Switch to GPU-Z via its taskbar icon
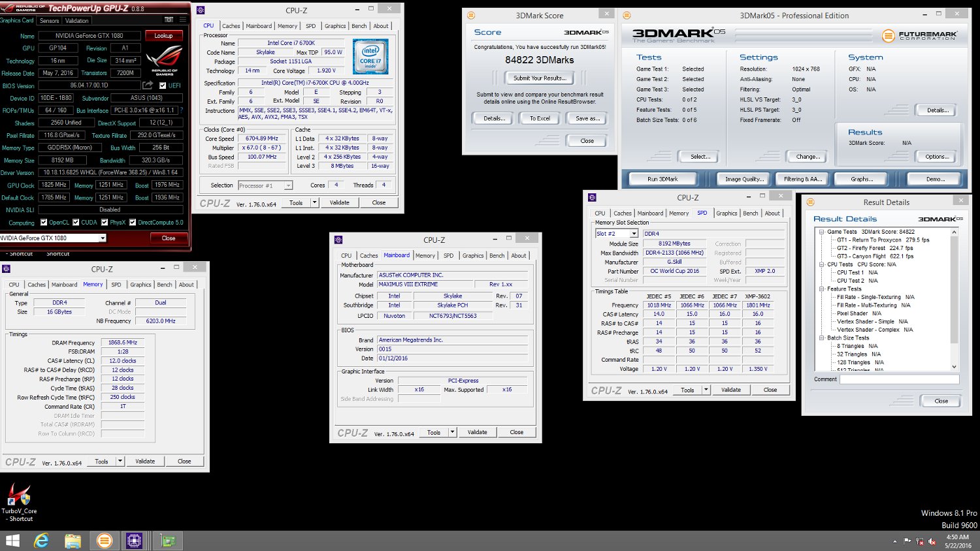The height and width of the screenshot is (551, 980). point(167,541)
